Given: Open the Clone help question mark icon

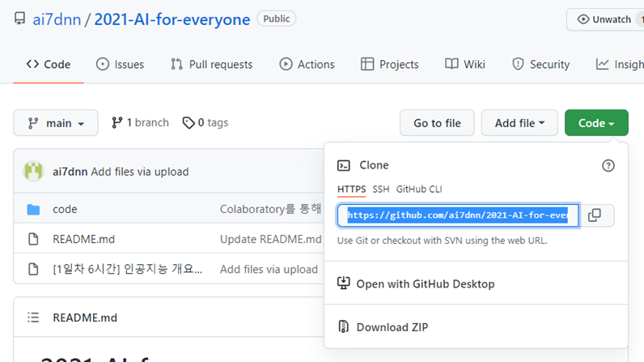Looking at the screenshot, I should pos(608,165).
